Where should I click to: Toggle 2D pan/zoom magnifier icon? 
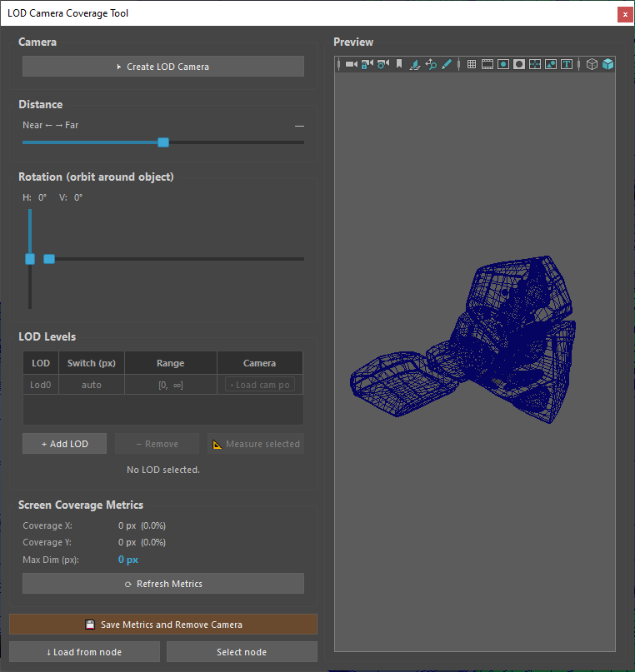[x=431, y=64]
